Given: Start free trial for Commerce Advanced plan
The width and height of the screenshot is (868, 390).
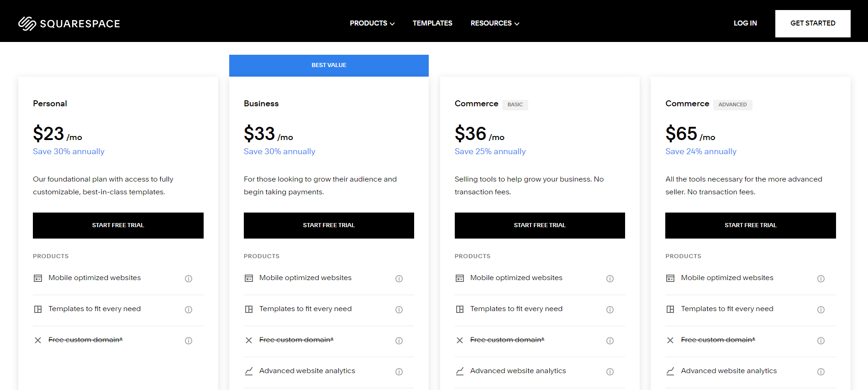Looking at the screenshot, I should point(751,225).
